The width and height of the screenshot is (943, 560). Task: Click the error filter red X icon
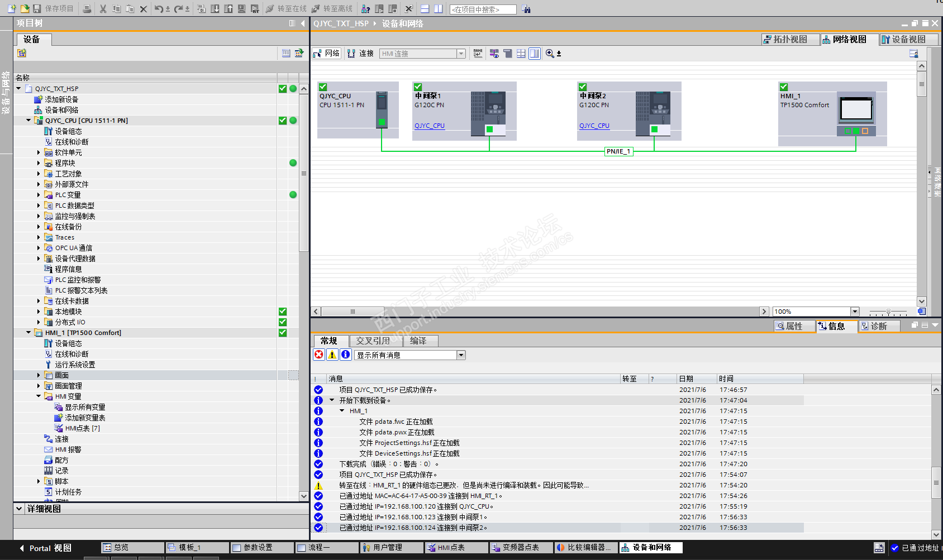[x=319, y=355]
